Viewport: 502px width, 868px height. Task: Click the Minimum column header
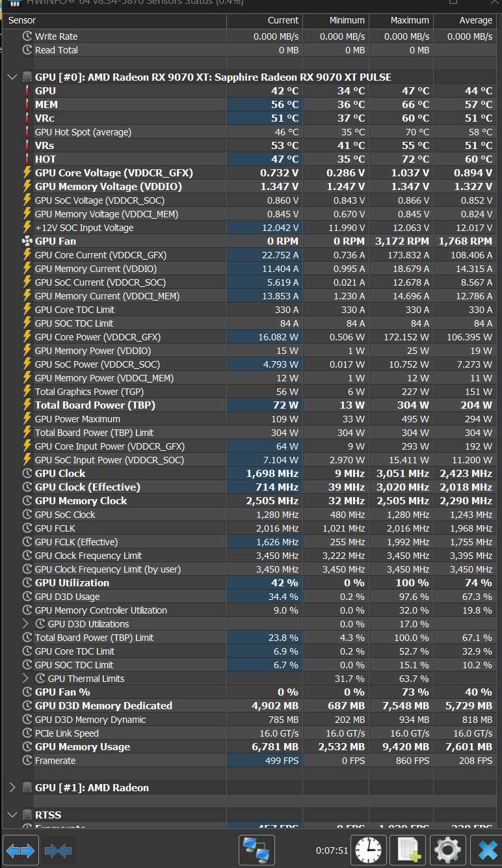(x=335, y=20)
